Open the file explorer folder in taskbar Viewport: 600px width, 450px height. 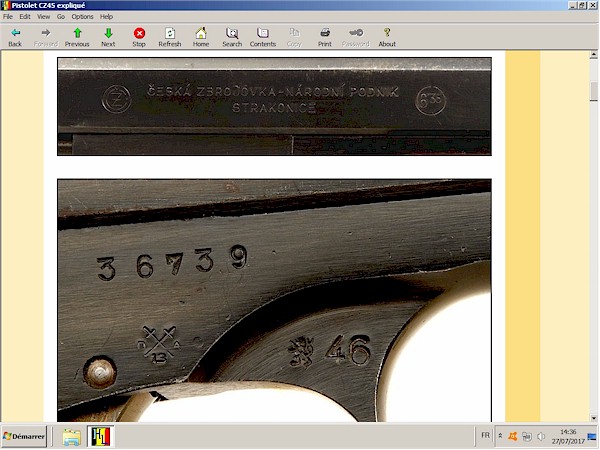[72, 437]
